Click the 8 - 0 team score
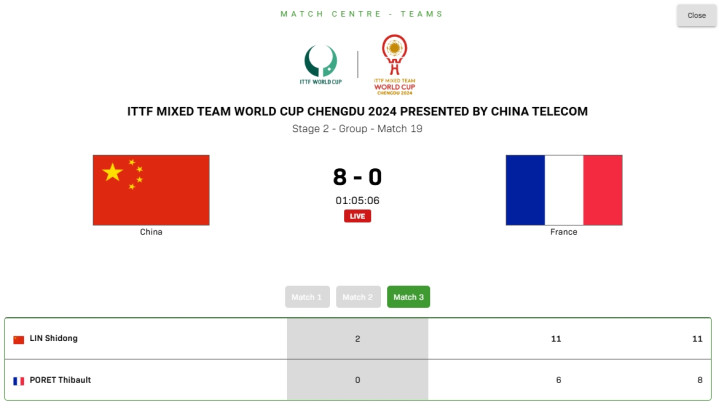719x408 pixels. [x=357, y=177]
